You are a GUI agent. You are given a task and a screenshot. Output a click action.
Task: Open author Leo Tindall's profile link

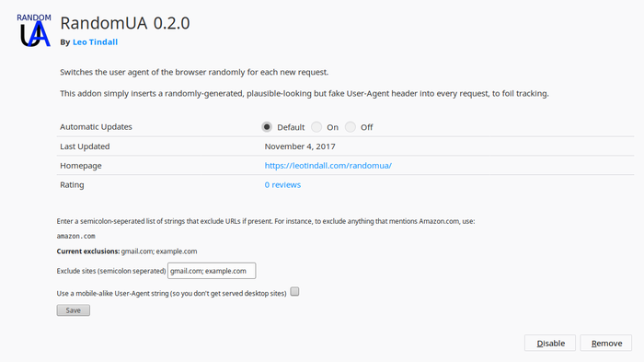pos(95,42)
